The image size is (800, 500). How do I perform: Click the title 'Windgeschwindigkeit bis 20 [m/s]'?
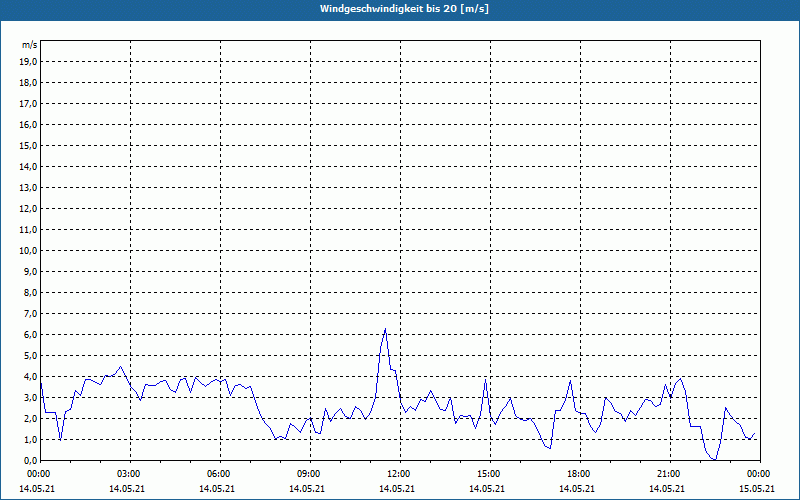click(x=404, y=9)
